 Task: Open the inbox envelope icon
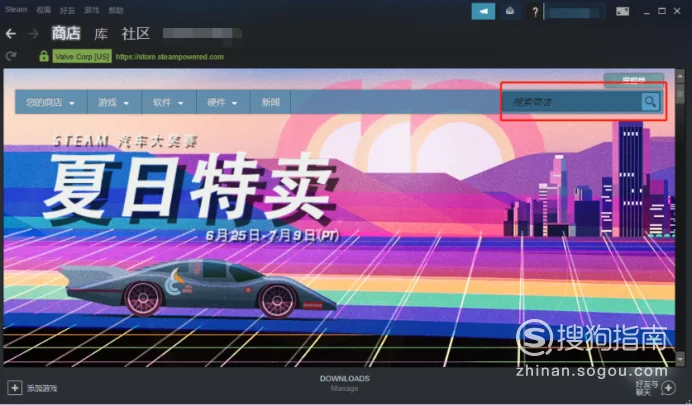(510, 11)
